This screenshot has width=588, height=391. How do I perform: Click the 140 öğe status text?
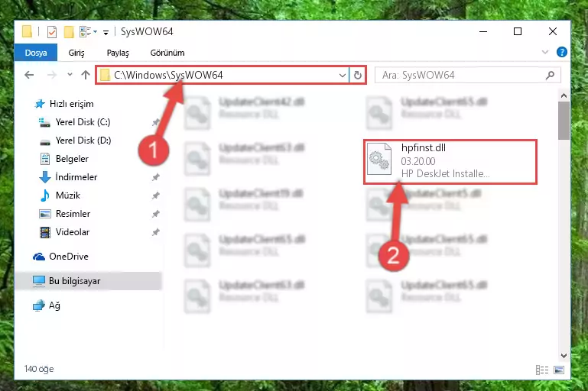39,369
